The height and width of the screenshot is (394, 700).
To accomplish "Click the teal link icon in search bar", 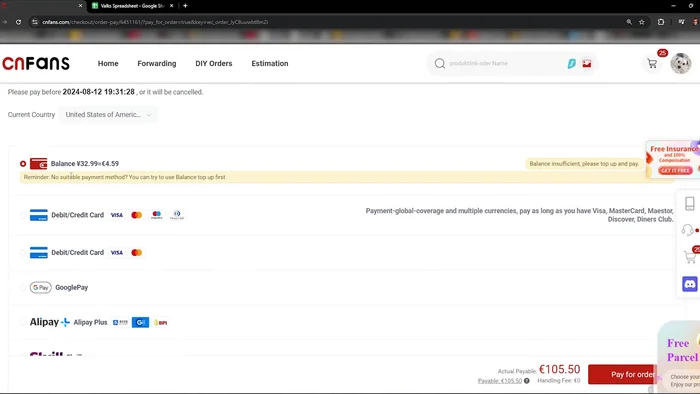I will (x=571, y=63).
